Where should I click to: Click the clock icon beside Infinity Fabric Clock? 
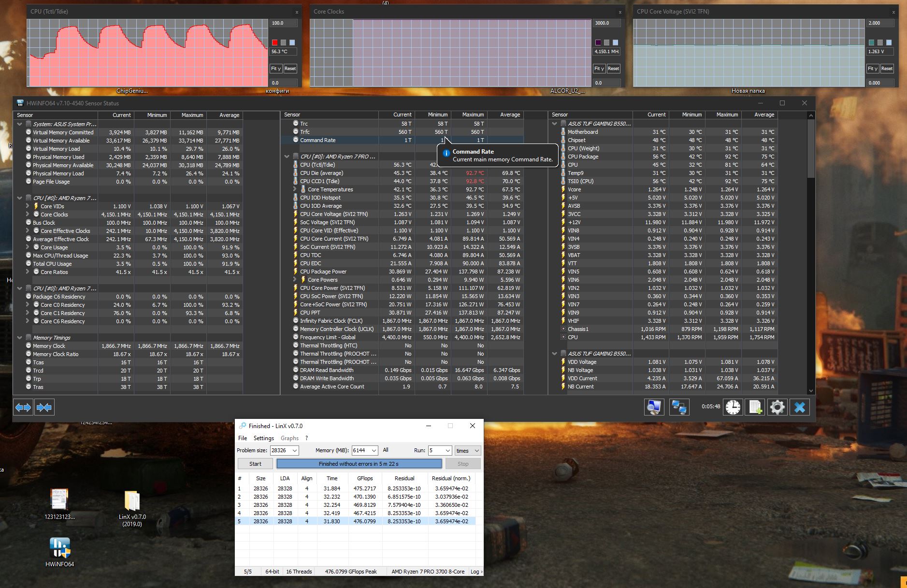(x=296, y=321)
